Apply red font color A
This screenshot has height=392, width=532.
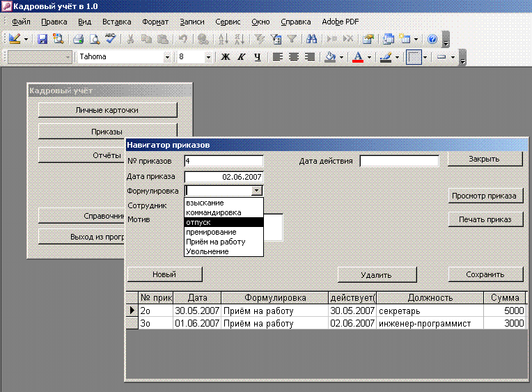(358, 56)
